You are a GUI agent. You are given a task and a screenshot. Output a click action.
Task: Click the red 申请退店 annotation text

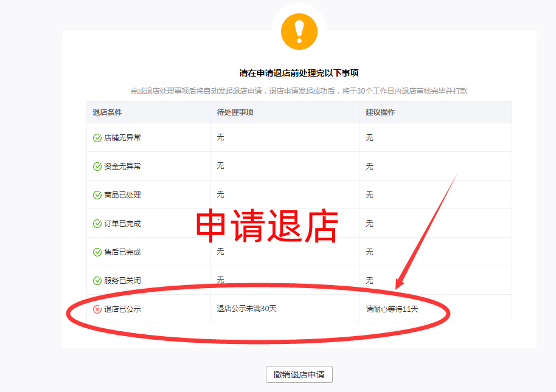click(268, 225)
